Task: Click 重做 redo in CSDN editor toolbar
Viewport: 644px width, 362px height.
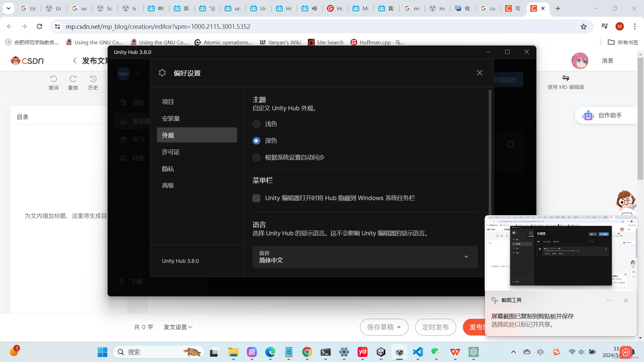Action: pyautogui.click(x=73, y=82)
